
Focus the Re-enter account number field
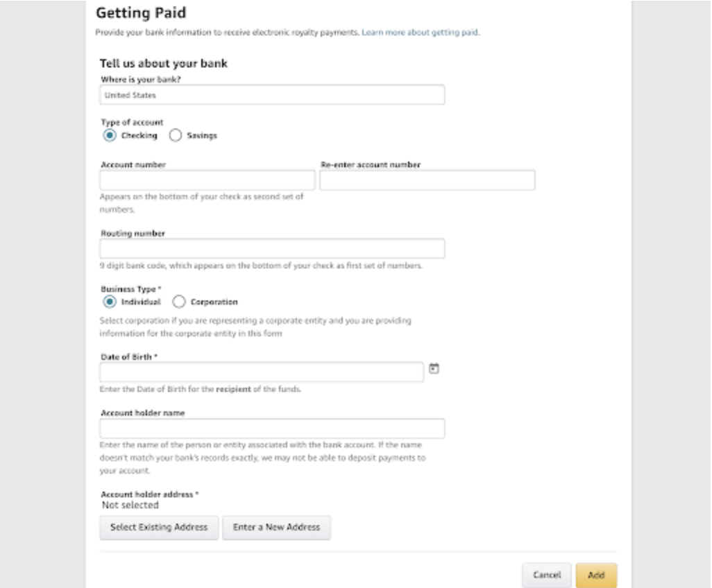point(427,180)
